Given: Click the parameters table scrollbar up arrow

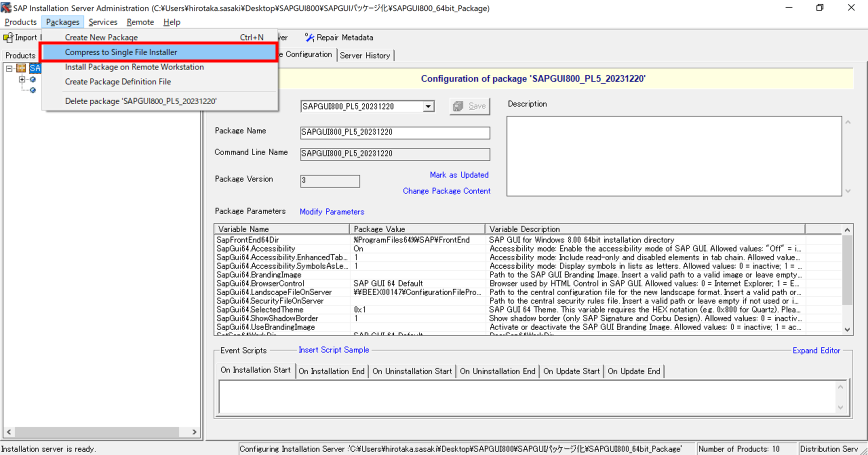Looking at the screenshot, I should click(x=847, y=230).
